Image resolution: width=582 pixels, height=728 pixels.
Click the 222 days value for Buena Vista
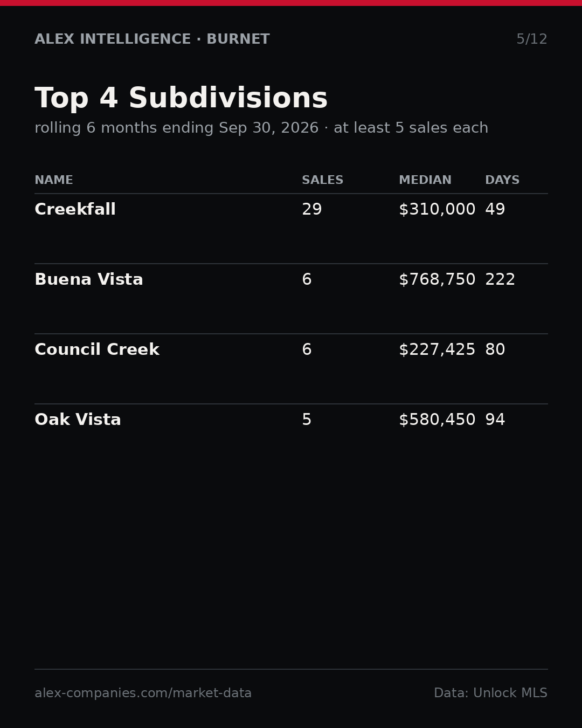(x=500, y=280)
